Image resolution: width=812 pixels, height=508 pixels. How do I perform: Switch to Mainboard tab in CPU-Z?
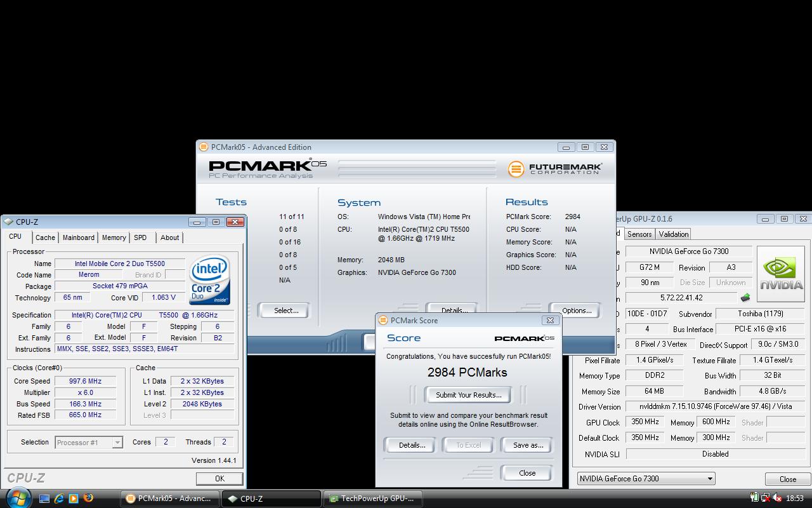[79, 237]
